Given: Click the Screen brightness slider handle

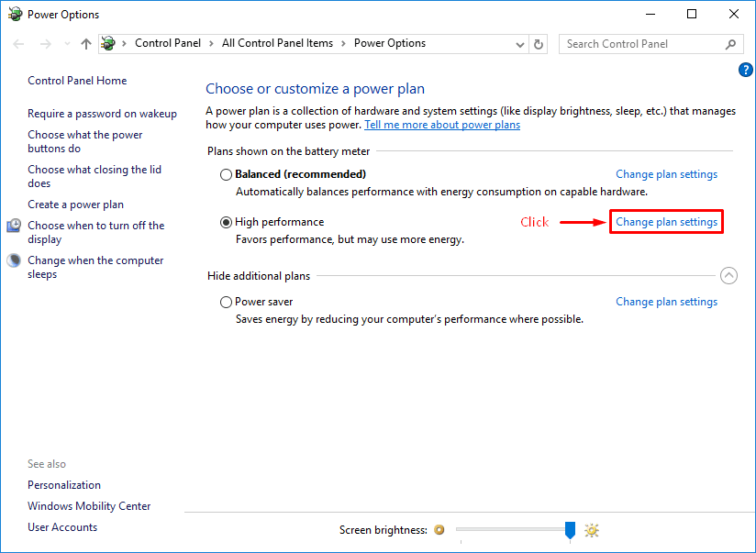Looking at the screenshot, I should pos(570,529).
